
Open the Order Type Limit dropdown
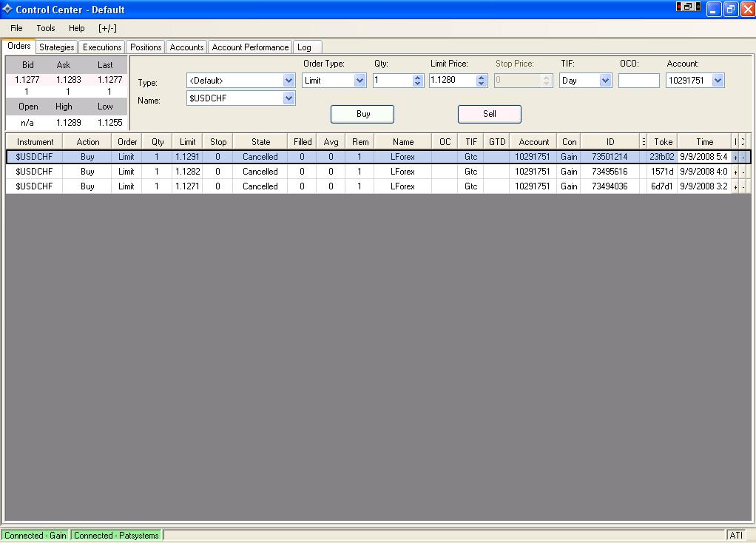click(360, 81)
